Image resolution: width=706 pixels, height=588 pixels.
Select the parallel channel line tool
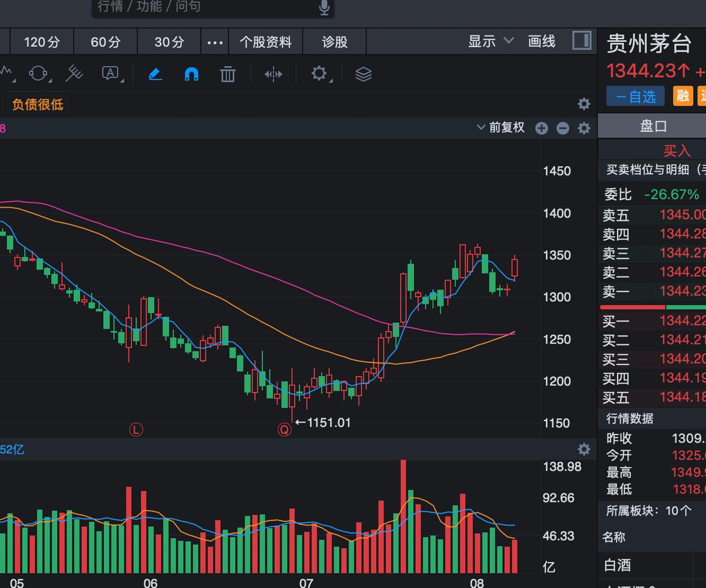(x=74, y=73)
